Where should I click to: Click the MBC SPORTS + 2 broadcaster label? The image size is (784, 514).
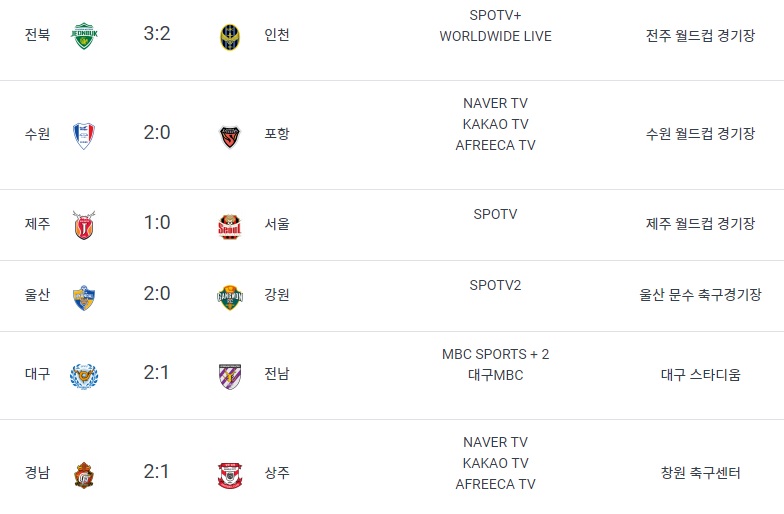point(495,354)
